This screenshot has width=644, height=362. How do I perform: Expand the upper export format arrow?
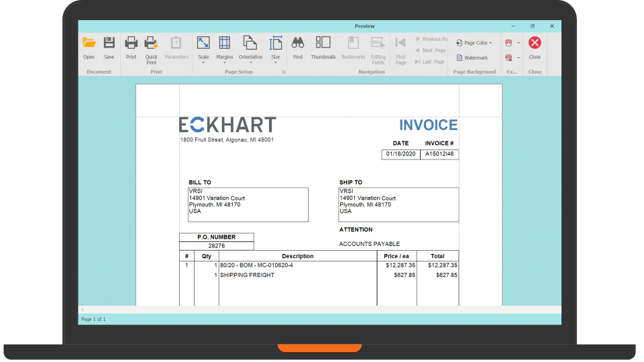[519, 43]
